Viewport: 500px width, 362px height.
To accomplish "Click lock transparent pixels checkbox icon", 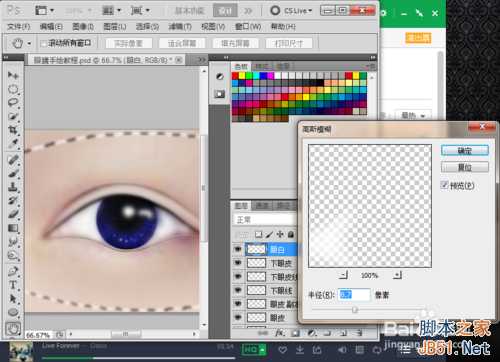I will (258, 235).
